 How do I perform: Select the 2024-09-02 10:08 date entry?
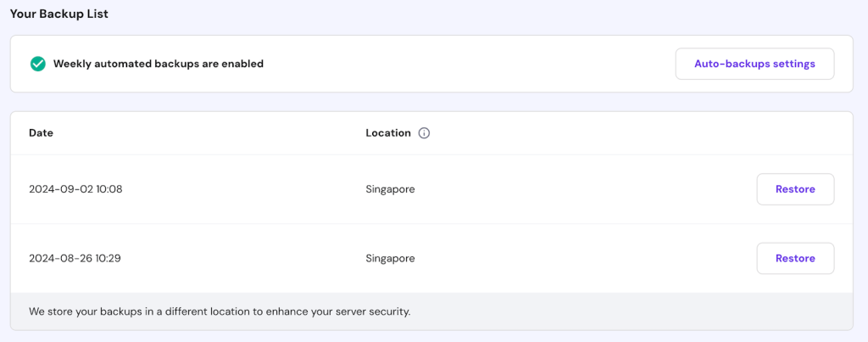(75, 189)
